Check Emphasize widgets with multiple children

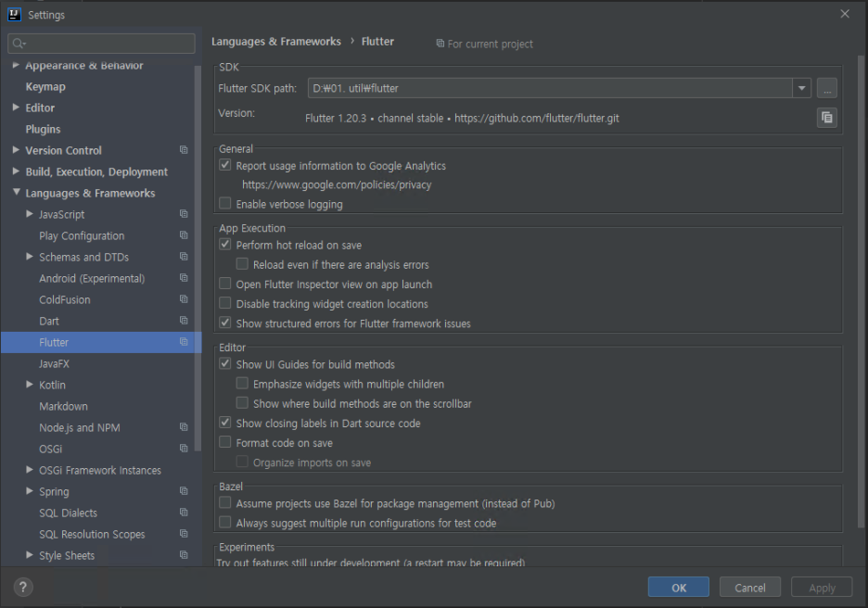coord(242,384)
